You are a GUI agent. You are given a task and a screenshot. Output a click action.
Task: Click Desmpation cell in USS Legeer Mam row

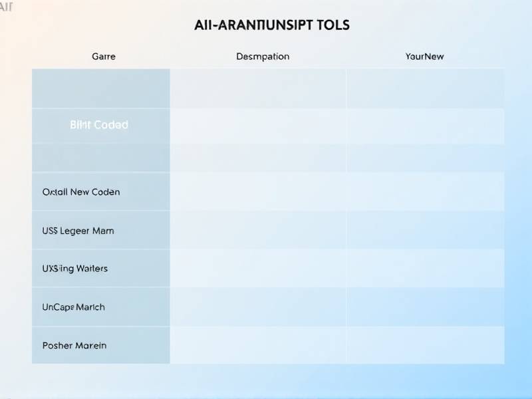pos(258,231)
